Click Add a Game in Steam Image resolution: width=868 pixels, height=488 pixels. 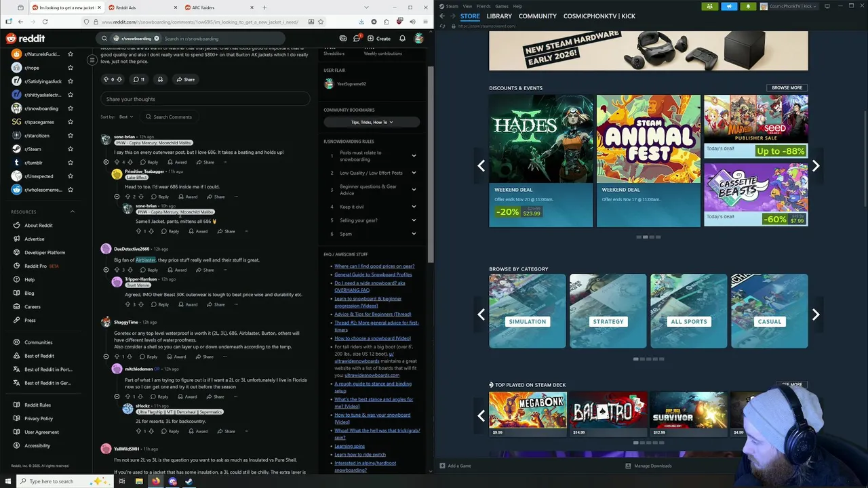pyautogui.click(x=455, y=466)
